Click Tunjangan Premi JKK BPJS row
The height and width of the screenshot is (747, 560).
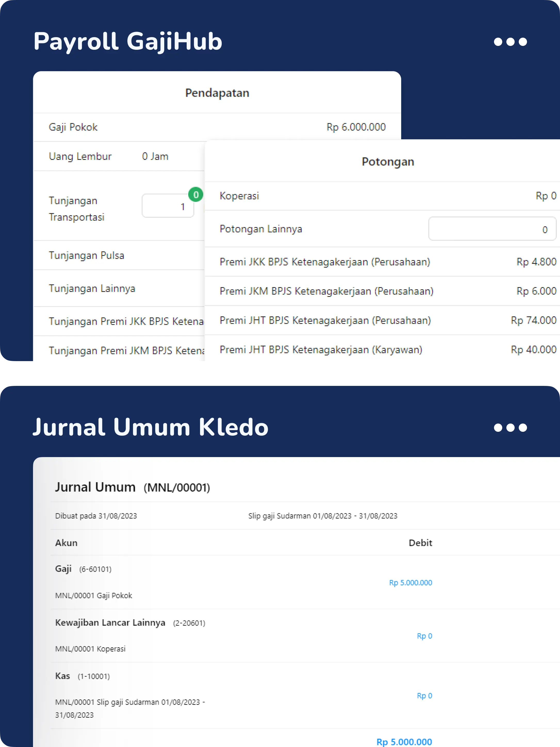[x=119, y=321]
